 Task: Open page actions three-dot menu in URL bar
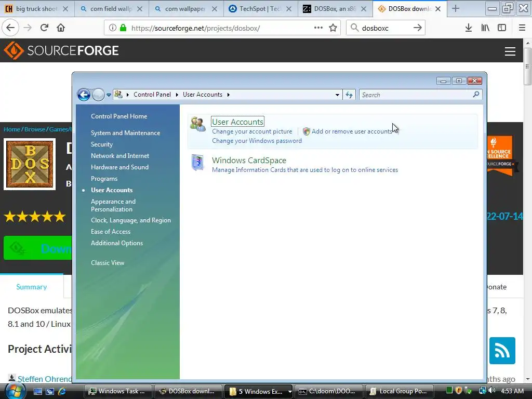tap(318, 28)
